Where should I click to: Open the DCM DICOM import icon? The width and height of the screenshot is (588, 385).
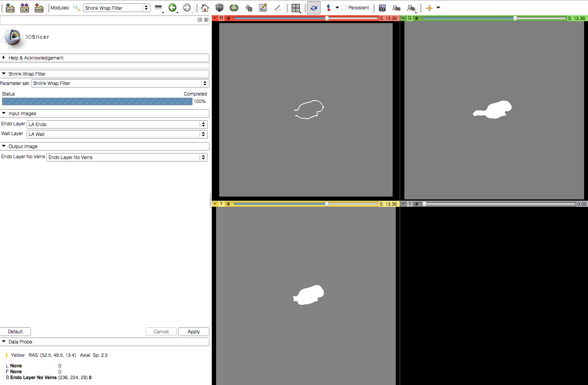24,8
